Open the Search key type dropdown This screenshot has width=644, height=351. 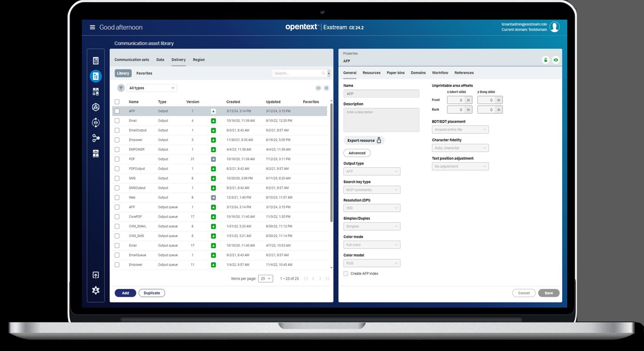coord(372,190)
